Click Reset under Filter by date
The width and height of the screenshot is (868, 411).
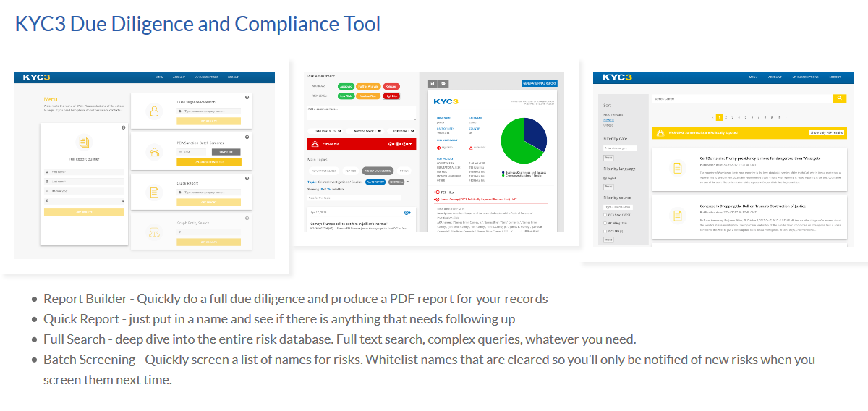pyautogui.click(x=608, y=158)
